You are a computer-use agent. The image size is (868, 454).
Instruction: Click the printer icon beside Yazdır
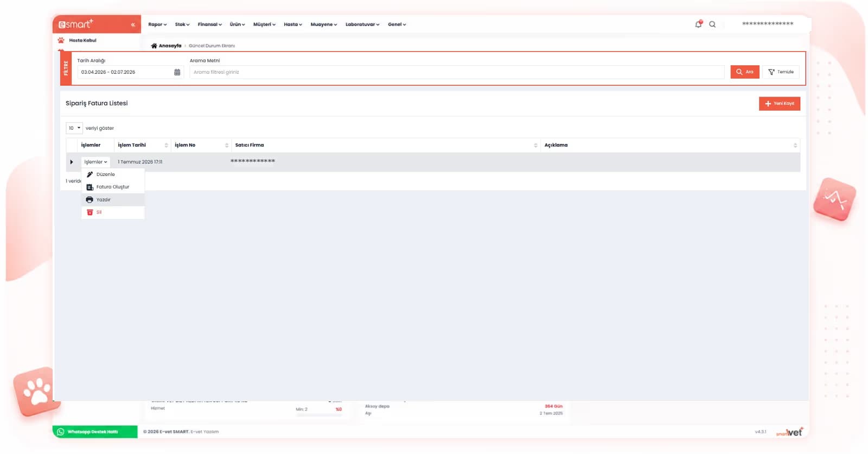coord(90,200)
